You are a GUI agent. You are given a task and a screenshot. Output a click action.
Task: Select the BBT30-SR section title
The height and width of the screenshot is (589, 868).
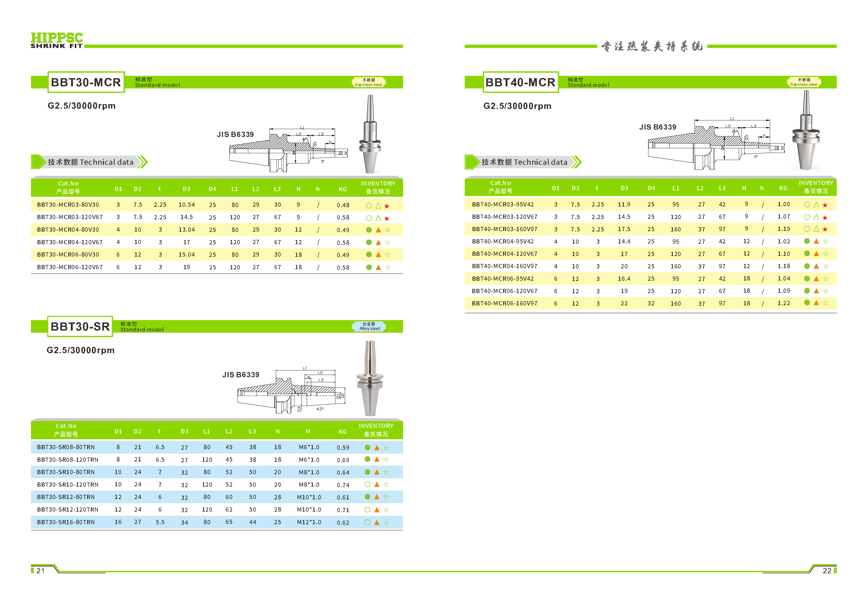click(80, 326)
